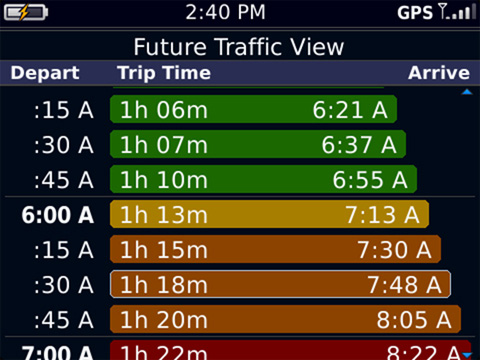Image resolution: width=480 pixels, height=360 pixels.
Task: Select the 1h 07m green trip bar
Action: point(258,144)
